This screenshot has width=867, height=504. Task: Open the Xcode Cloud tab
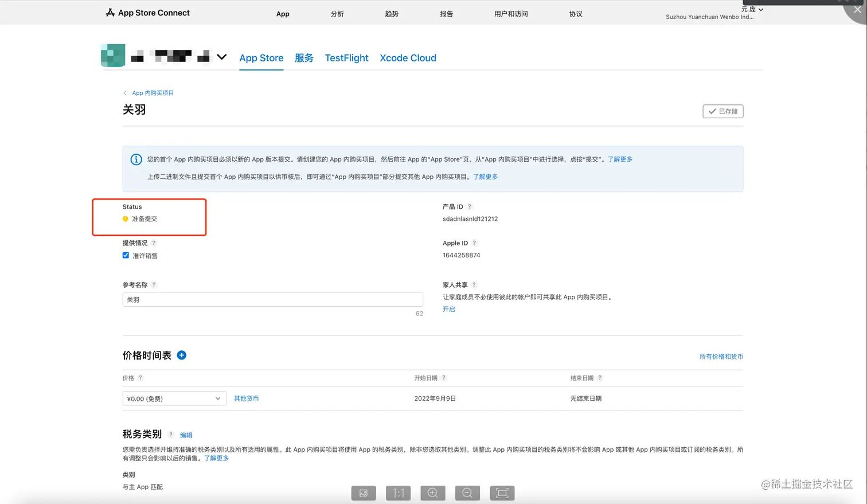pyautogui.click(x=408, y=58)
